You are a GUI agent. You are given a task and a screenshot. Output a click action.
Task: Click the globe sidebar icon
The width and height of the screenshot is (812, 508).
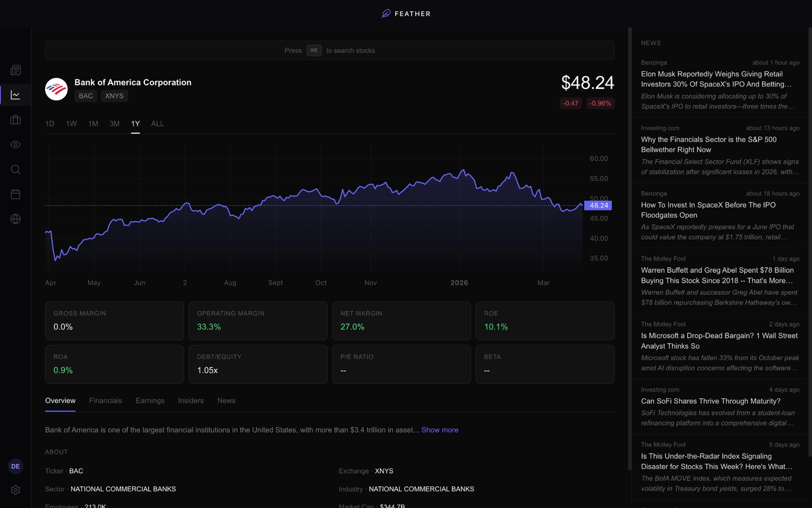(x=16, y=219)
